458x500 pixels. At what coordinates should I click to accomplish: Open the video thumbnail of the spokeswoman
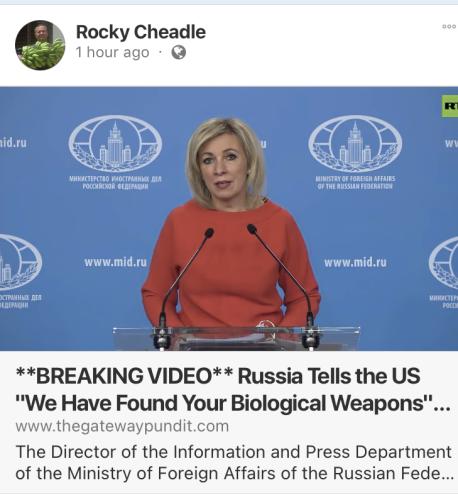coord(229,219)
